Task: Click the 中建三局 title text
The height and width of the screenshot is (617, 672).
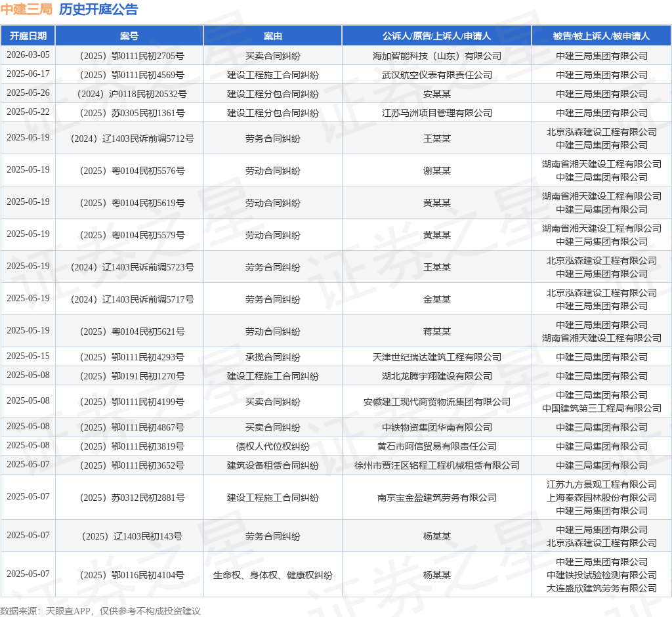Action: 26,9
